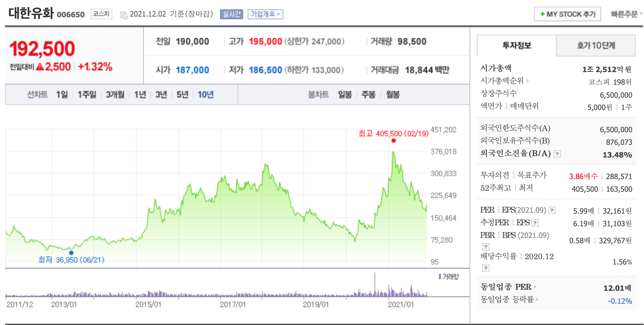The image size is (644, 325).
Task: Click the 코스피 198위 rank value
Action: pyautogui.click(x=610, y=82)
